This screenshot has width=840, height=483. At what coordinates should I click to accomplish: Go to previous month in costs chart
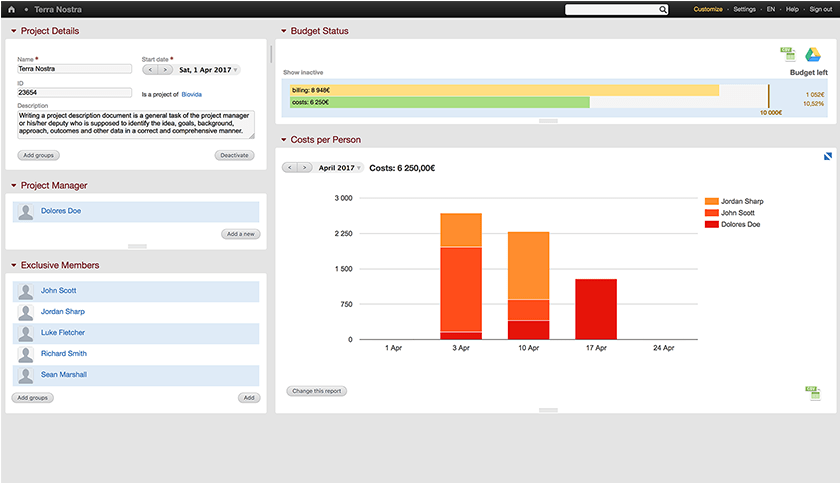tap(290, 168)
